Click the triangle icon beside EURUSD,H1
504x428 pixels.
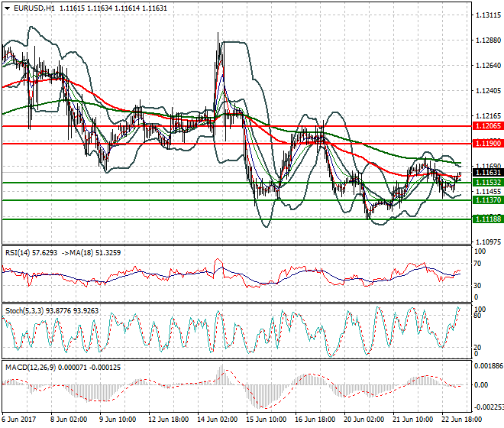pos(7,7)
